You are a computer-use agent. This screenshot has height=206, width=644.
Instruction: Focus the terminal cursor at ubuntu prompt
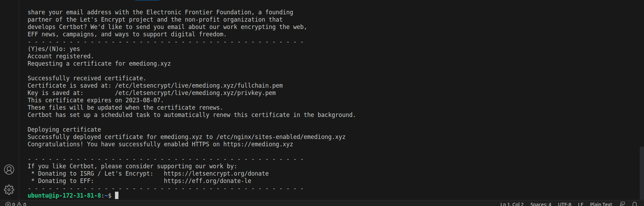117,196
